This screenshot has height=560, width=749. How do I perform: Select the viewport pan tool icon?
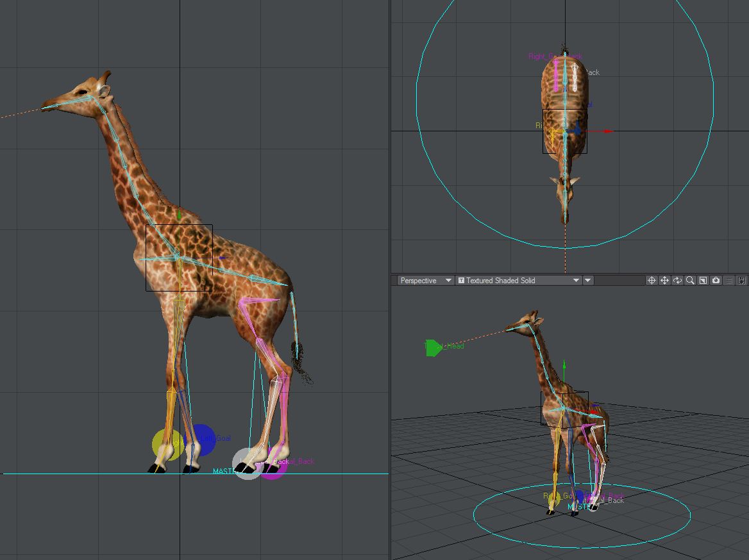664,280
